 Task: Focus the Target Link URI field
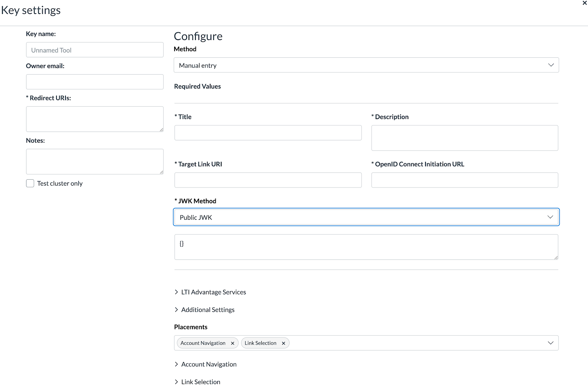(x=268, y=180)
